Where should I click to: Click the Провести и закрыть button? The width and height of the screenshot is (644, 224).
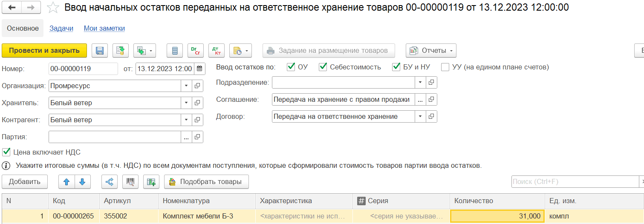[x=44, y=51]
